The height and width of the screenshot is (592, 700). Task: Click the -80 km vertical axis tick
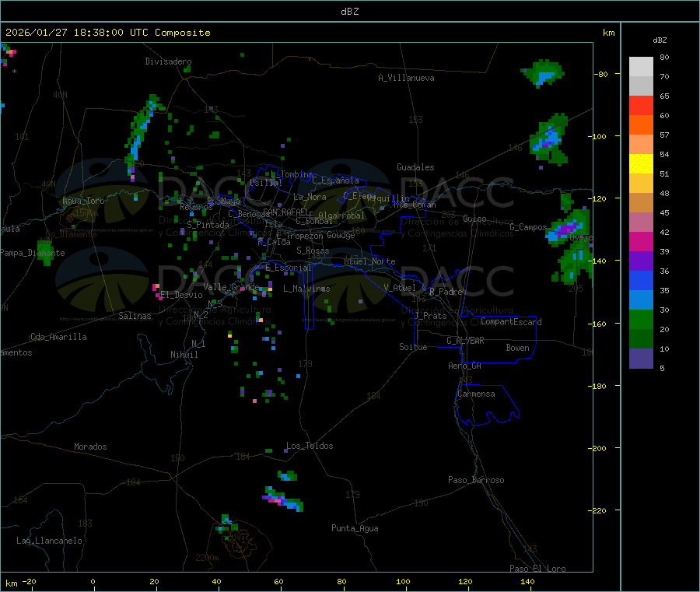pos(601,74)
